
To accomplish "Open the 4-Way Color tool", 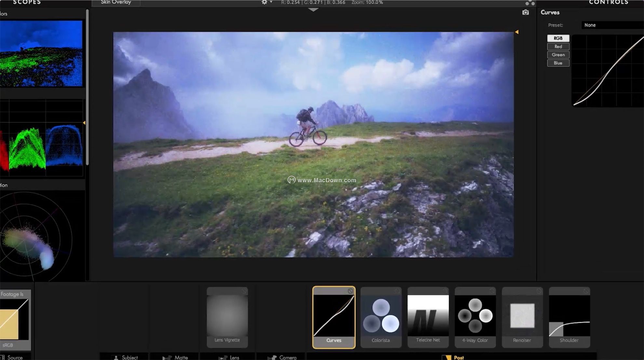I will [475, 316].
